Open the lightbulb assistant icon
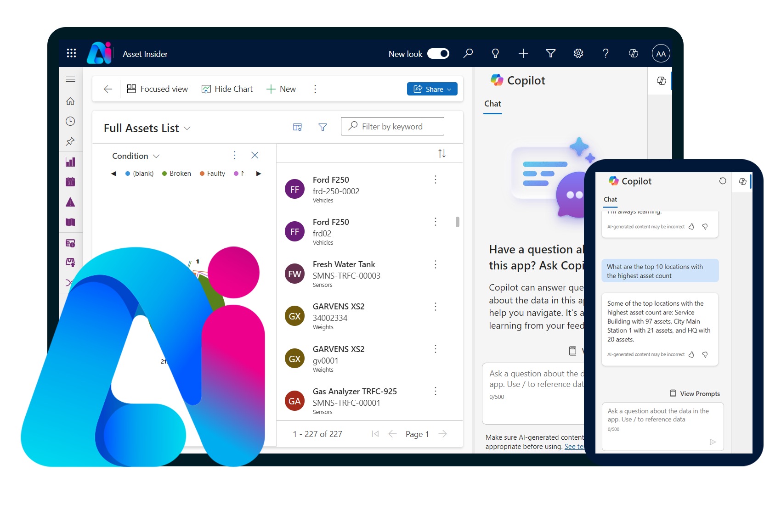The image size is (781, 532). click(x=495, y=53)
